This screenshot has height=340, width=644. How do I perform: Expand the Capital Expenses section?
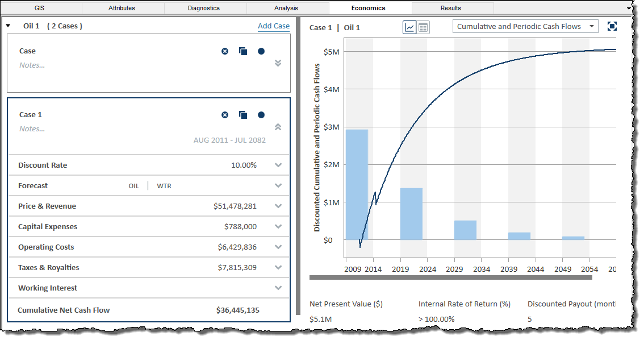click(x=278, y=227)
